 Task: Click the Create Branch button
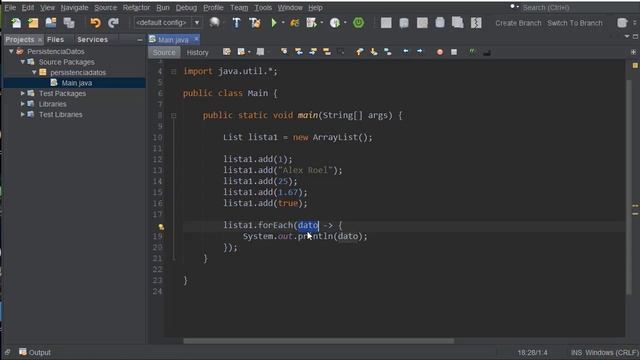(x=518, y=23)
